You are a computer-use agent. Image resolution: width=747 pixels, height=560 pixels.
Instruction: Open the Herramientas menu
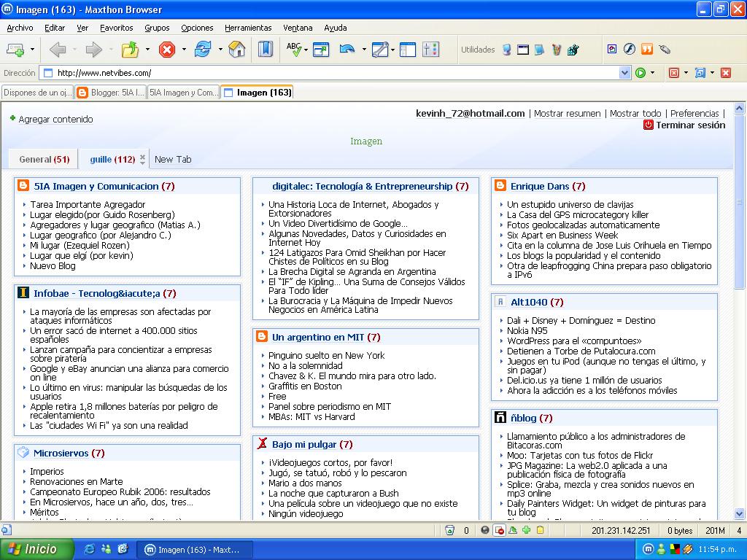[248, 28]
